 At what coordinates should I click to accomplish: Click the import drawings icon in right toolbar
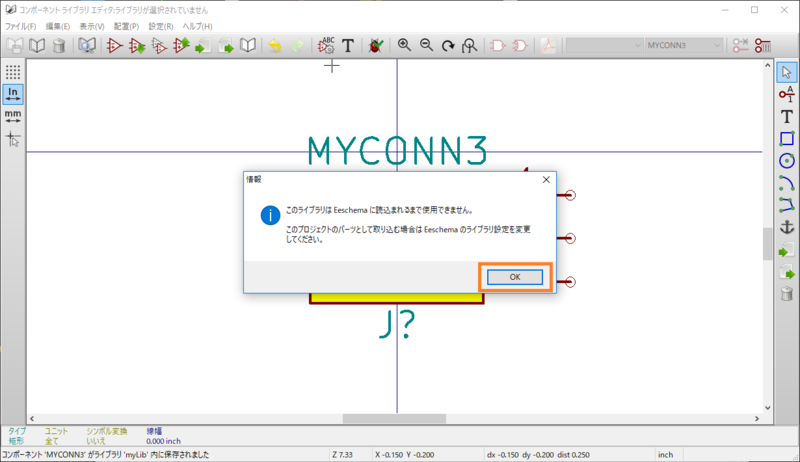787,250
